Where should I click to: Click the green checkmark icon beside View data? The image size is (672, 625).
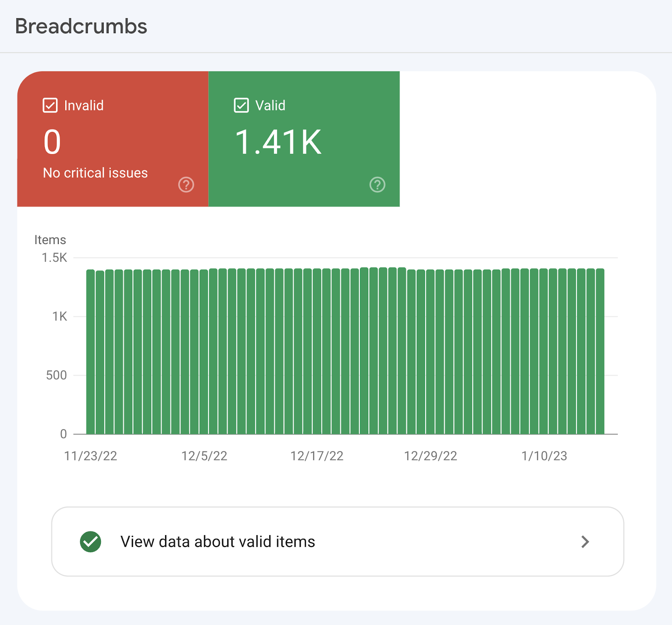[90, 542]
